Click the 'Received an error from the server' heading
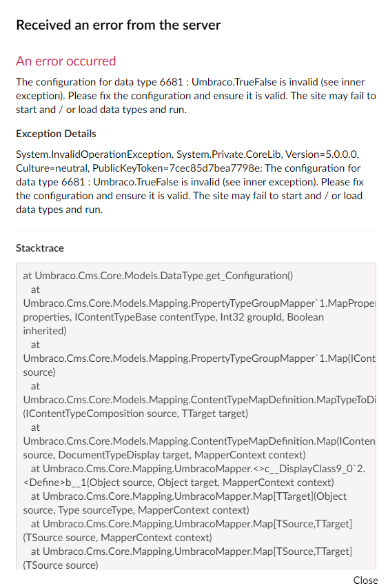388x588 pixels. 118,25
